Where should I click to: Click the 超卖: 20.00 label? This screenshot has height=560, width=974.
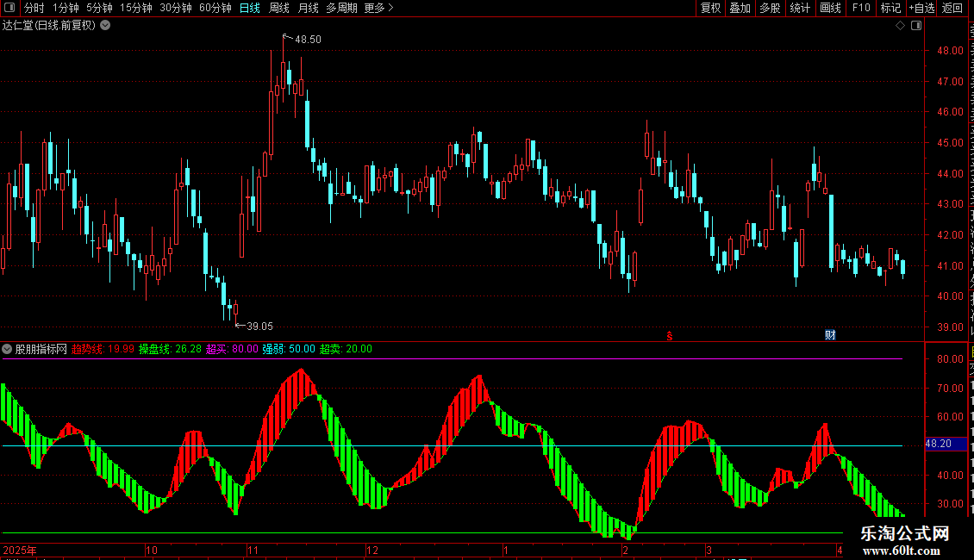tap(346, 349)
